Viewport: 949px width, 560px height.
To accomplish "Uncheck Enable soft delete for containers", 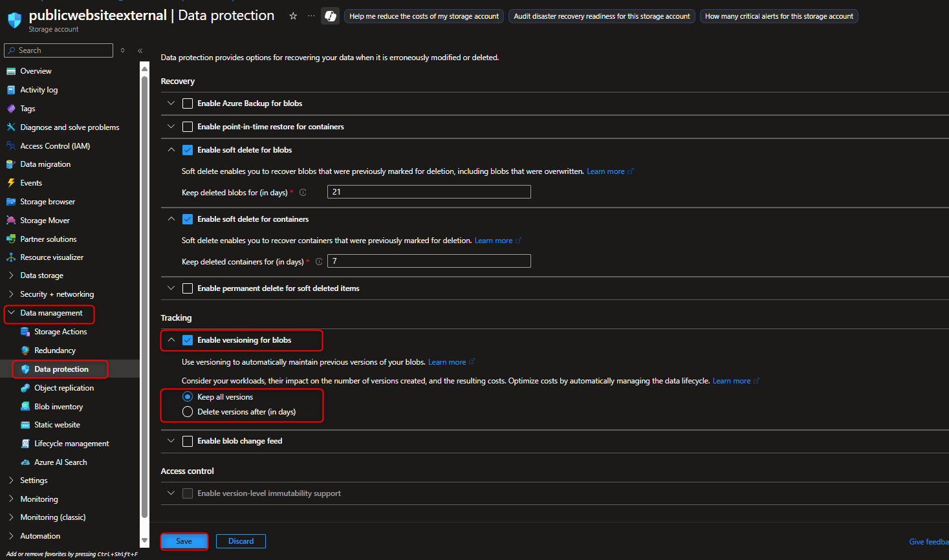I will coord(188,219).
